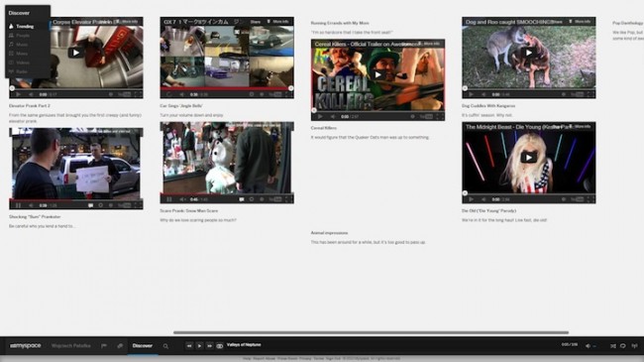Skip to previous track in music player

pos(189,346)
